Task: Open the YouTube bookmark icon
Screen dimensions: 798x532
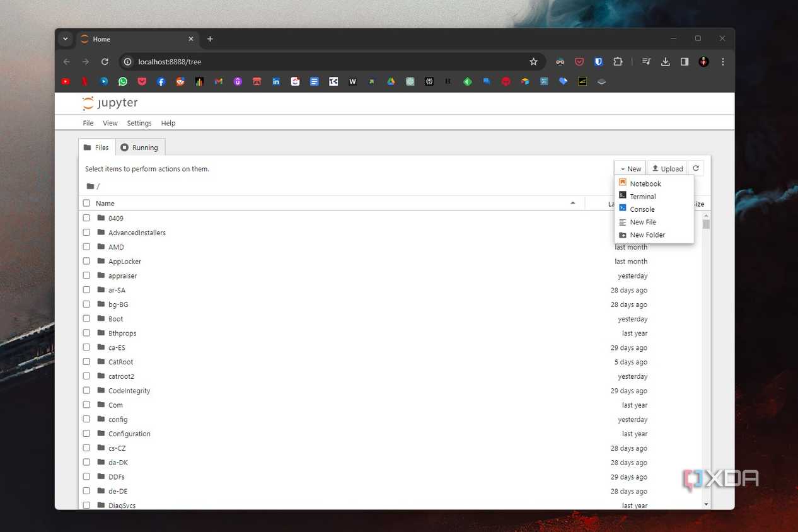Action: [66, 81]
